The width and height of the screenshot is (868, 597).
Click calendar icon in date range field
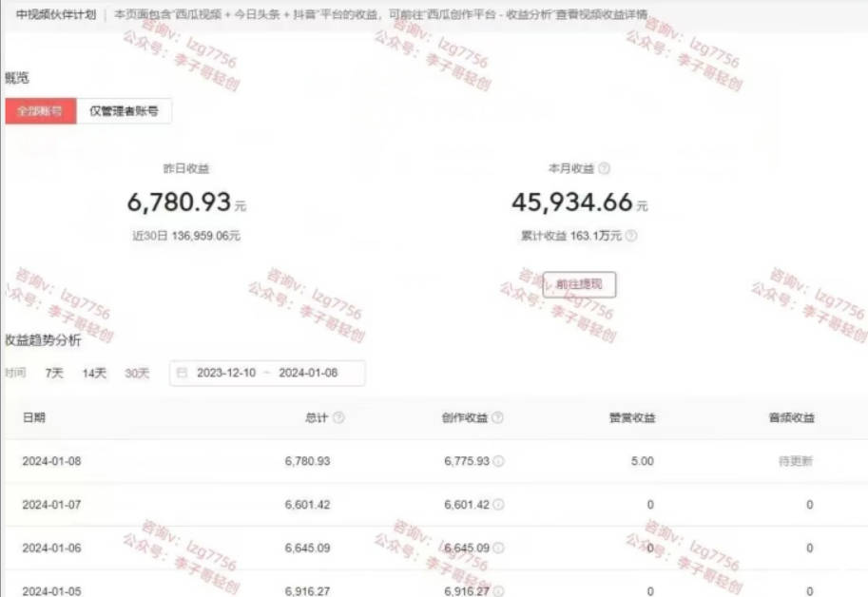[182, 373]
